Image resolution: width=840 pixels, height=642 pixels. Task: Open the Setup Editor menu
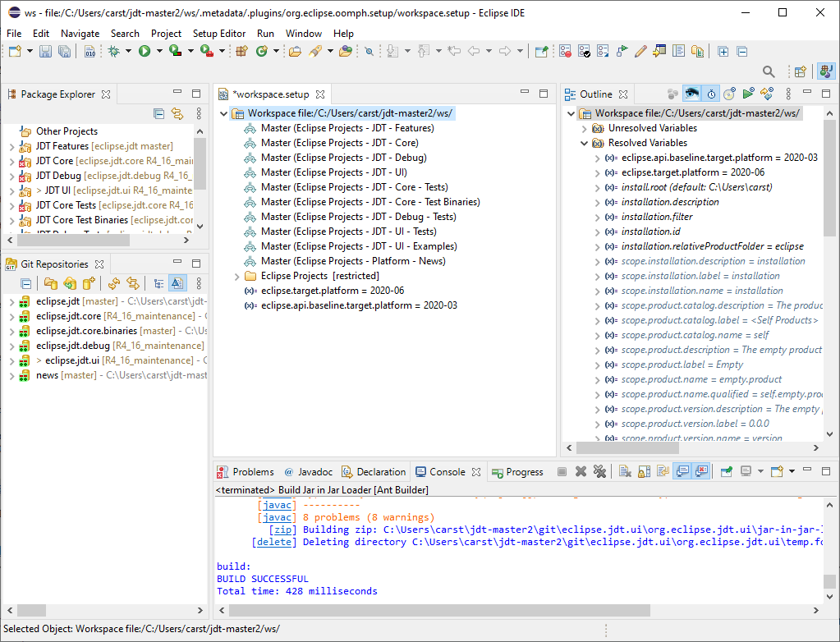tap(219, 33)
